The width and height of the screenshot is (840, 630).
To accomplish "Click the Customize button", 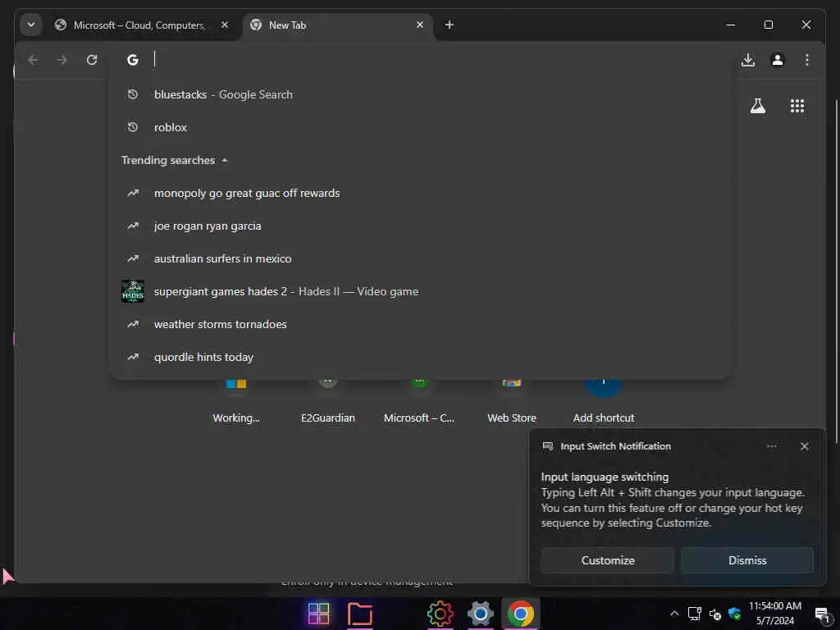I will click(608, 560).
